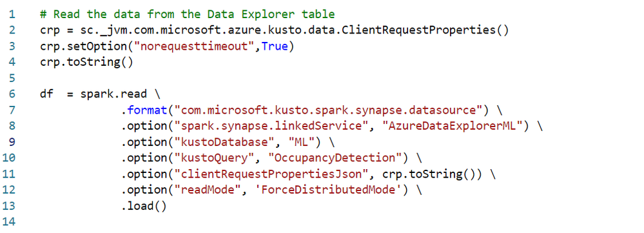Click the .load() call on line 13

[x=144, y=206]
